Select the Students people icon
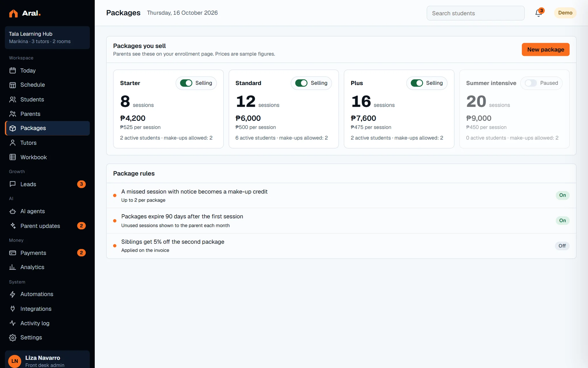This screenshot has height=368, width=588. click(13, 99)
